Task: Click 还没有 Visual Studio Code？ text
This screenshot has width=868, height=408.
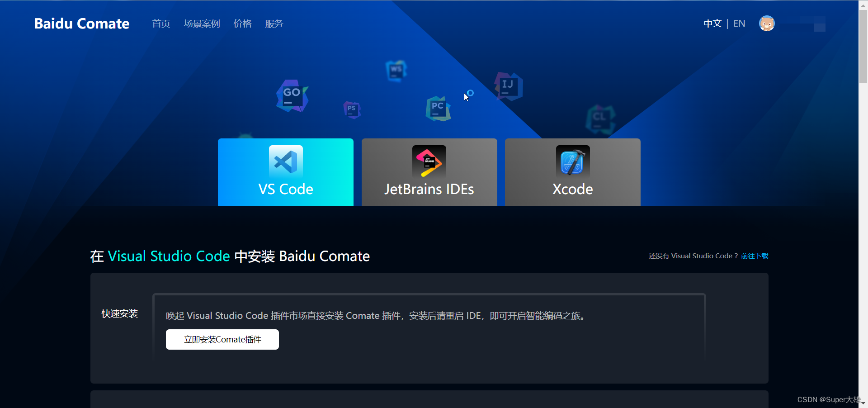Action: point(693,256)
